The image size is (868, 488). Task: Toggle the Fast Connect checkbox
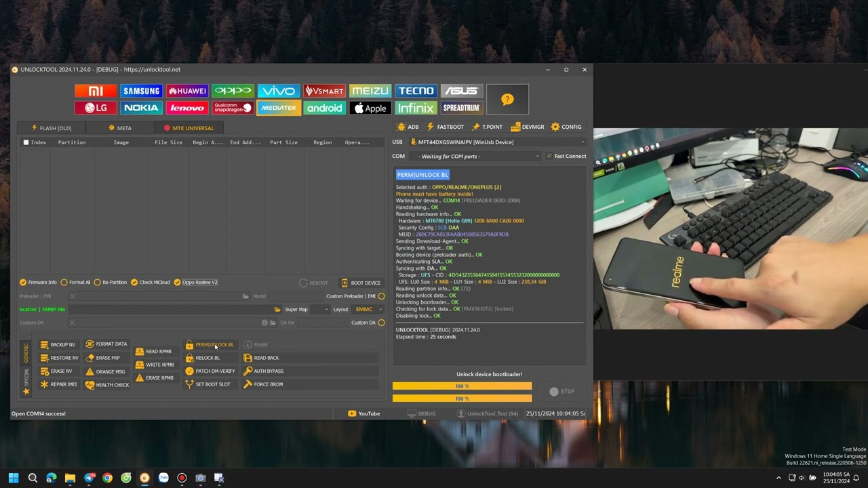pos(566,156)
